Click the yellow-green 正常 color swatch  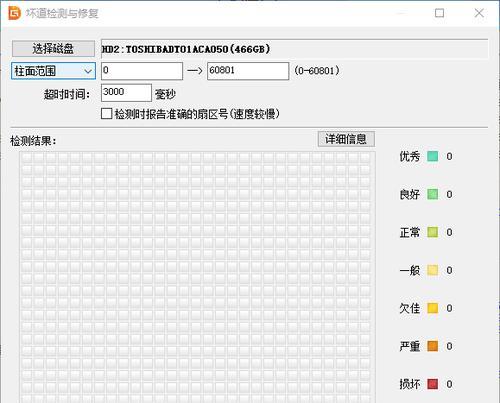click(433, 232)
